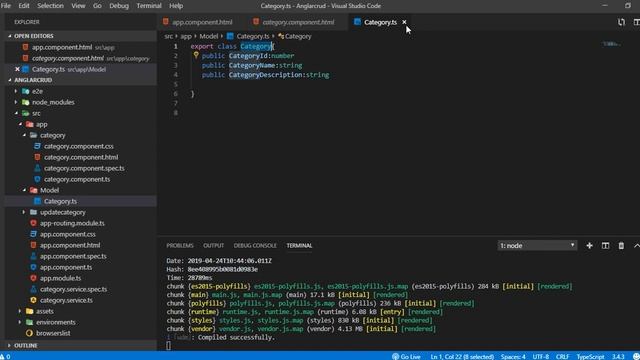Click Ln 1, Col 22 cursor position

(x=462, y=356)
